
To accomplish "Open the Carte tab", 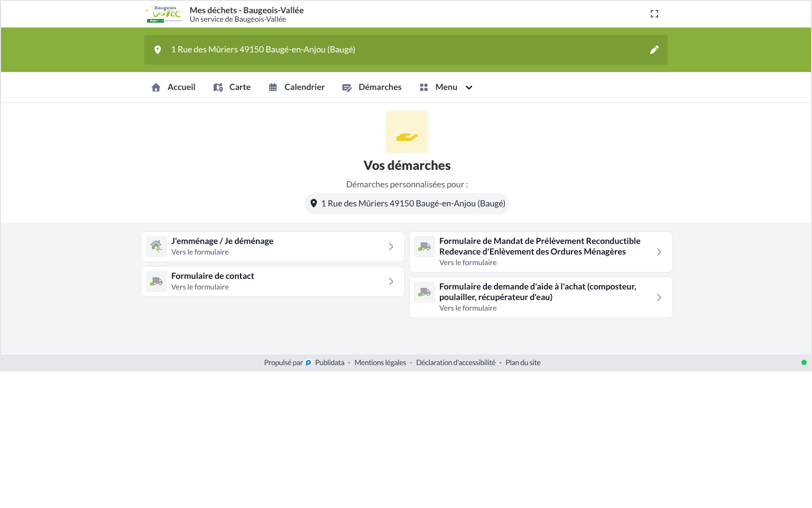I will pyautogui.click(x=232, y=87).
